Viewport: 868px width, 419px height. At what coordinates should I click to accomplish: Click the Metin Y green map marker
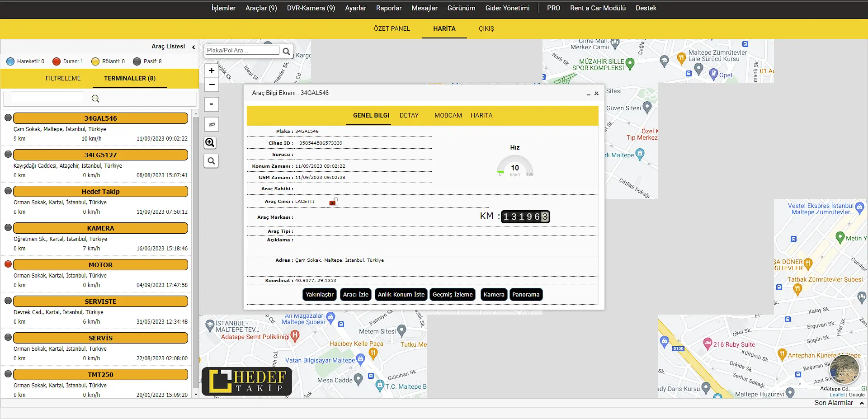pos(840,237)
